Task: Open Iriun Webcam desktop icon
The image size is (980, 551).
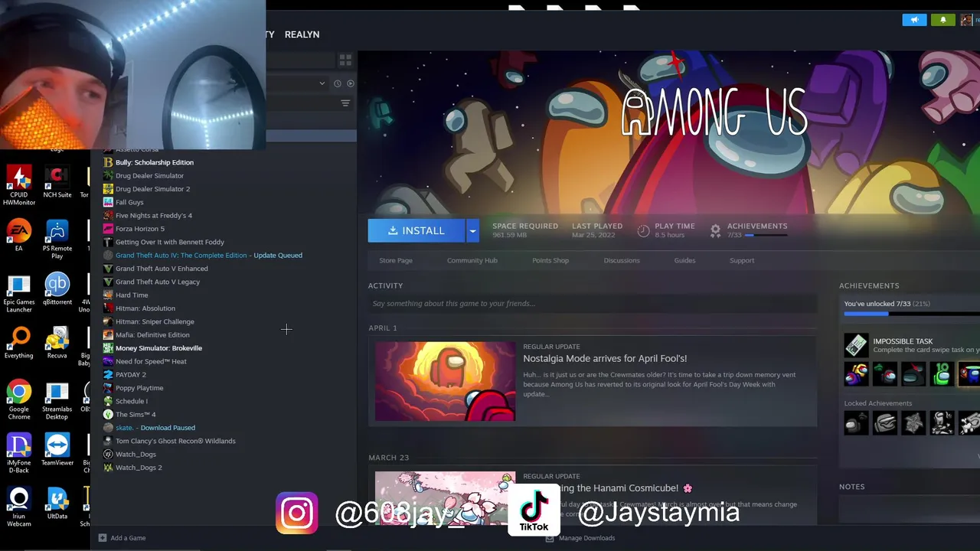Action: click(x=19, y=507)
